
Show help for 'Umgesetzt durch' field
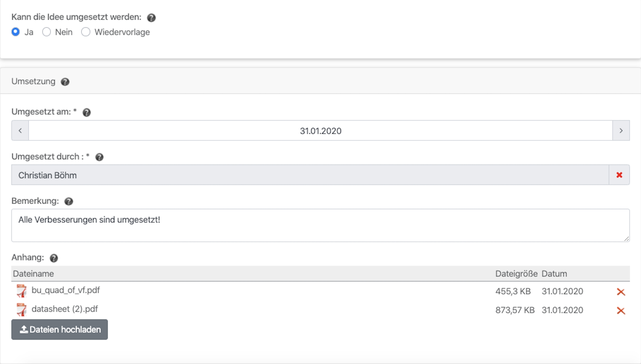pyautogui.click(x=99, y=157)
